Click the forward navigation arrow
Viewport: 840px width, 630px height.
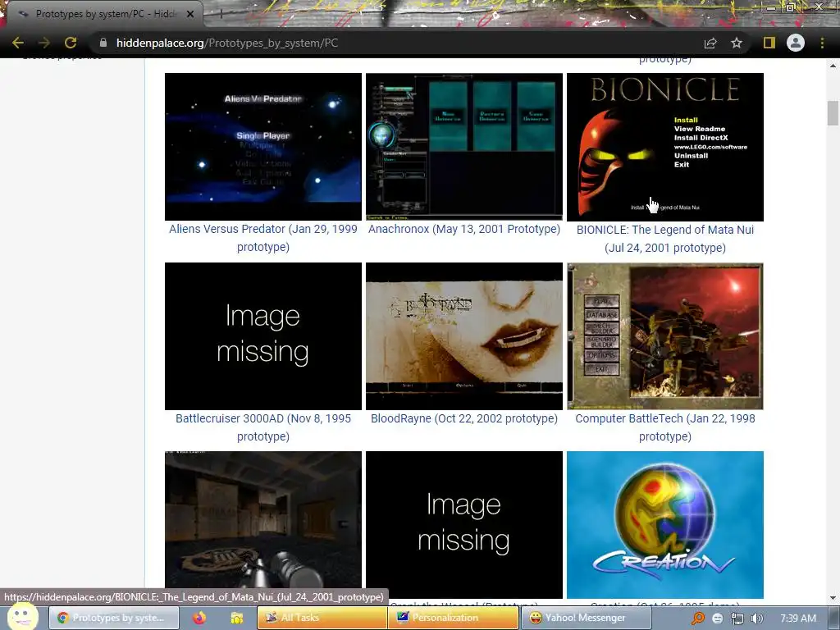point(44,43)
